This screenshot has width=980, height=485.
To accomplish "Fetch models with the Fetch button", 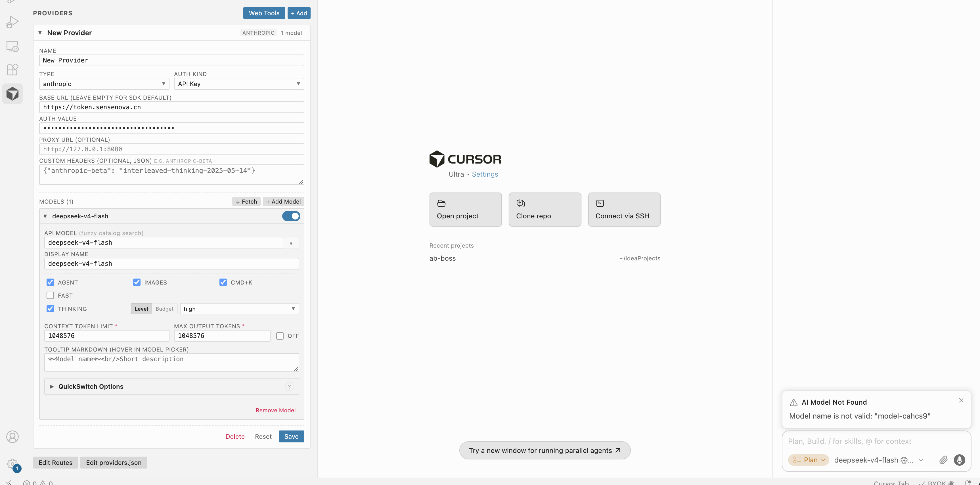I will click(246, 202).
